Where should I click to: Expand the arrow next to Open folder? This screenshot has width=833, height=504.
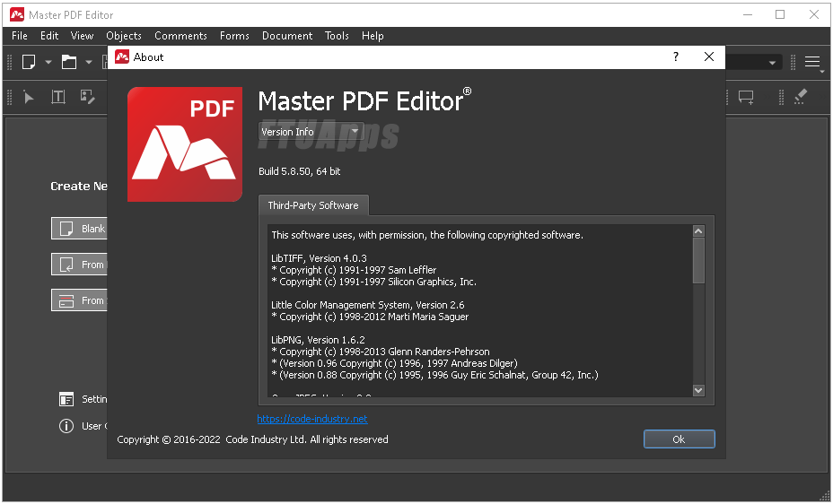point(89,62)
